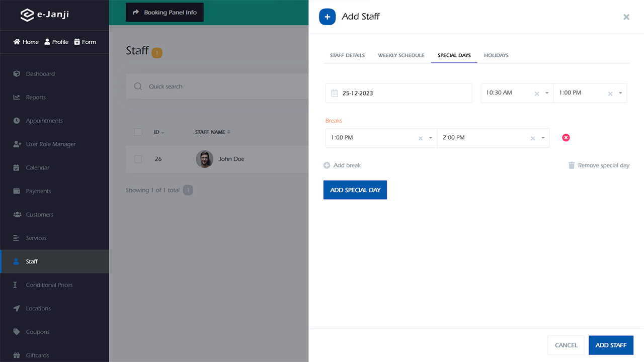Clear the 2:00 PM break end
This screenshot has height=362, width=644.
(533, 138)
